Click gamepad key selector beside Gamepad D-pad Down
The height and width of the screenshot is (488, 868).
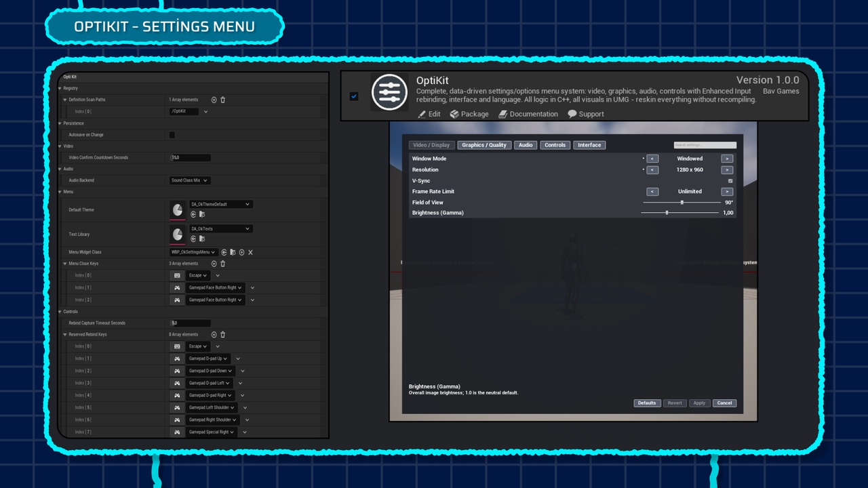click(x=177, y=371)
